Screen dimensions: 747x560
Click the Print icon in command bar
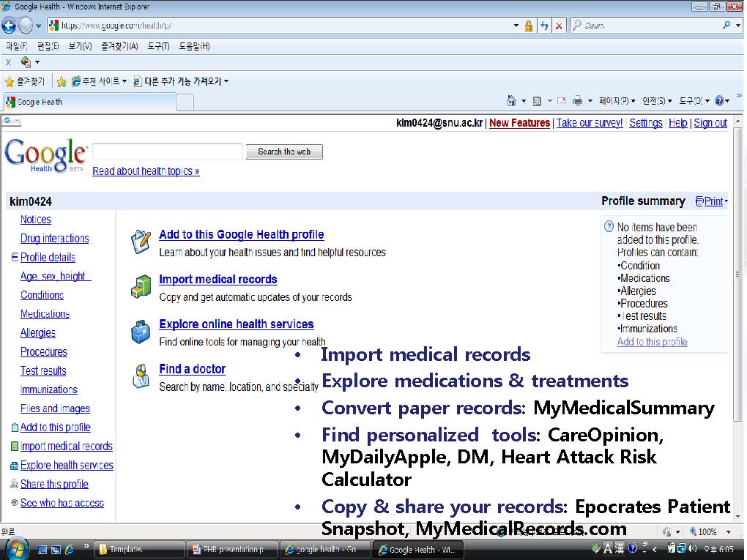click(x=577, y=100)
